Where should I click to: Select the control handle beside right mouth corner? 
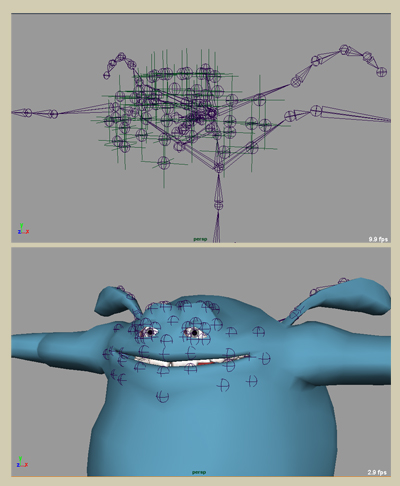point(265,358)
